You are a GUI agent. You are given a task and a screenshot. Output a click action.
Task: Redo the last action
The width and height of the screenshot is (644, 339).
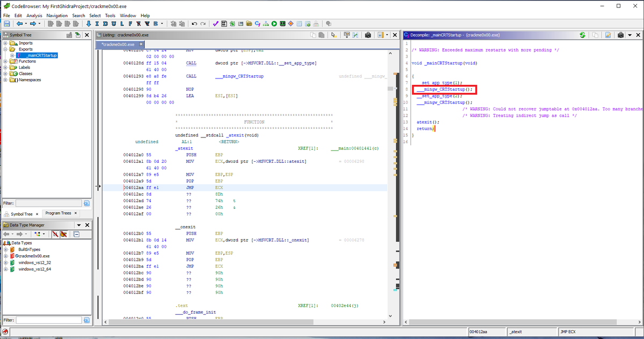click(x=203, y=24)
